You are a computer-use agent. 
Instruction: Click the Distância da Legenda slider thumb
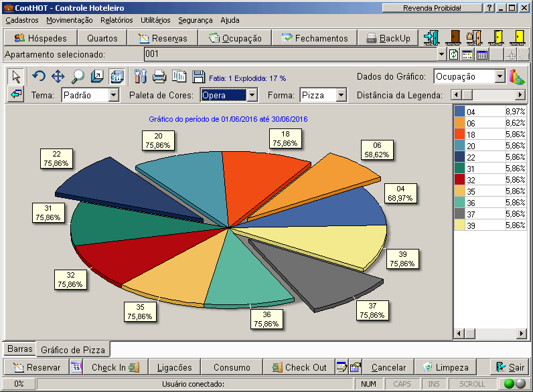tap(467, 95)
